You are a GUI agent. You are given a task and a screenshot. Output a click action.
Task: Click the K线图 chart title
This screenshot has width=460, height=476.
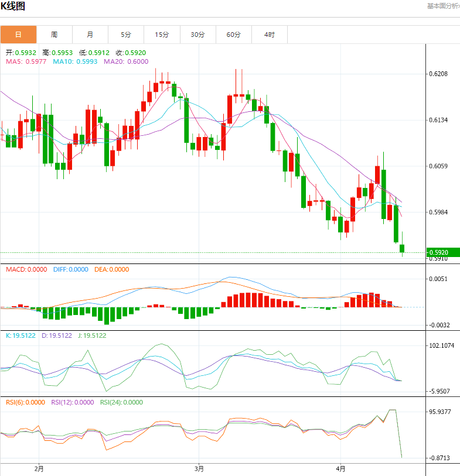(13, 7)
